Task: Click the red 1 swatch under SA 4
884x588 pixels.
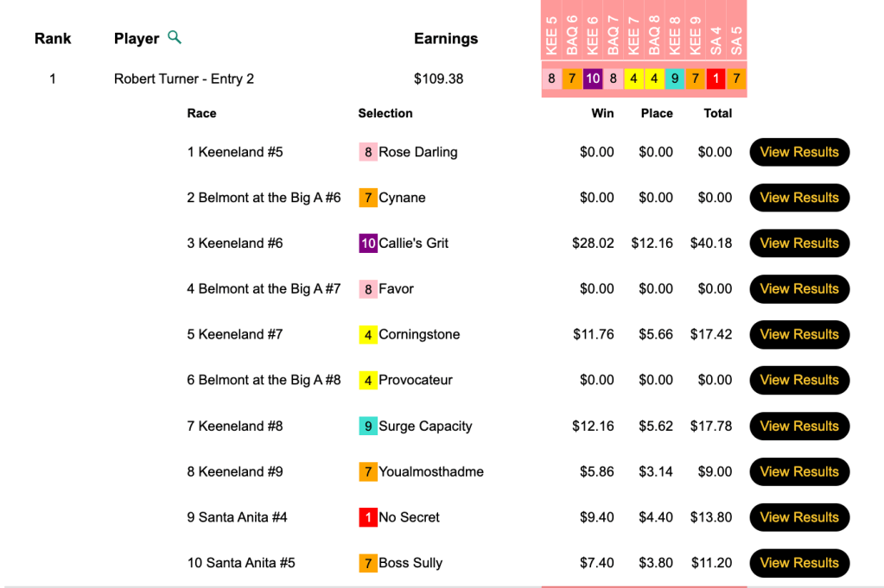Action: (716, 79)
